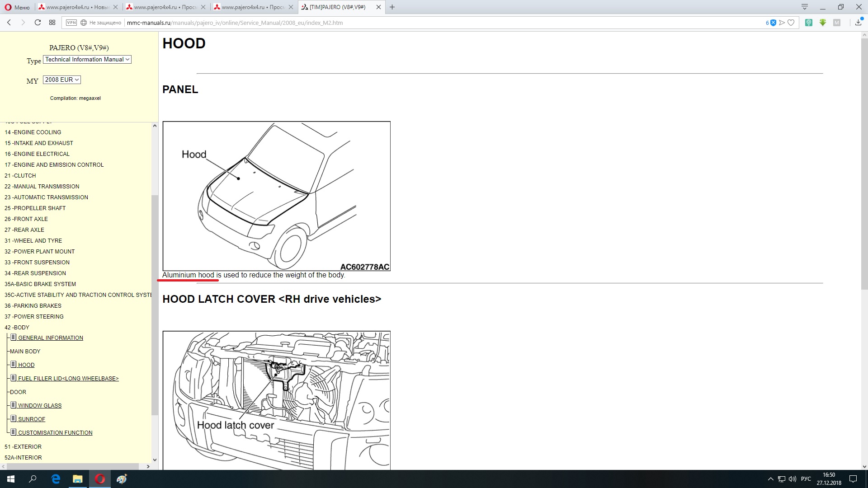
Task: Open the tab list menu icon
Action: 805,7
